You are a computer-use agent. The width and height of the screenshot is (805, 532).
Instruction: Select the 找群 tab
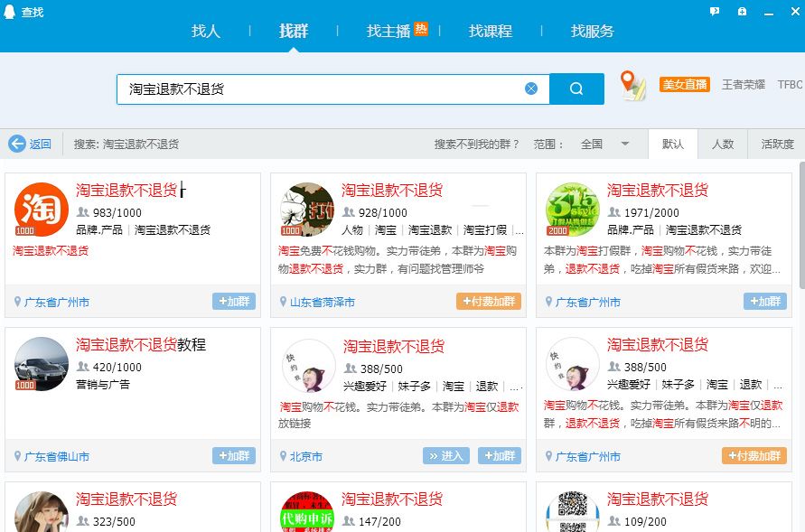294,31
